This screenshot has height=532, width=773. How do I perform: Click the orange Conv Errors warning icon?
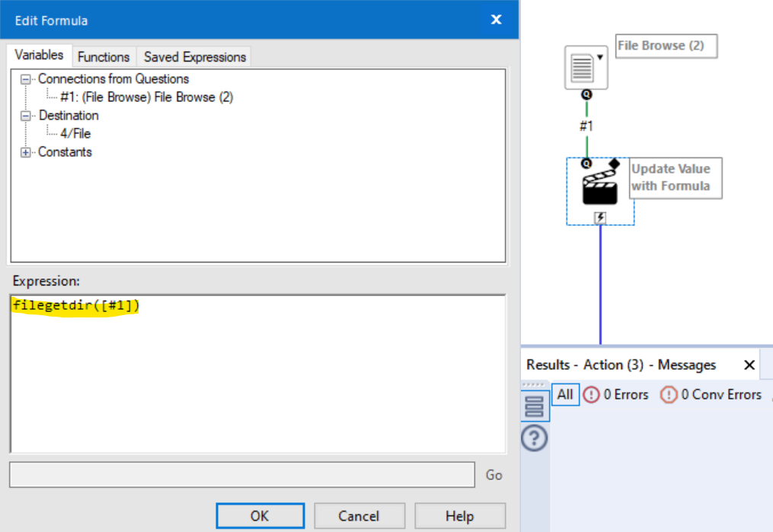point(669,395)
